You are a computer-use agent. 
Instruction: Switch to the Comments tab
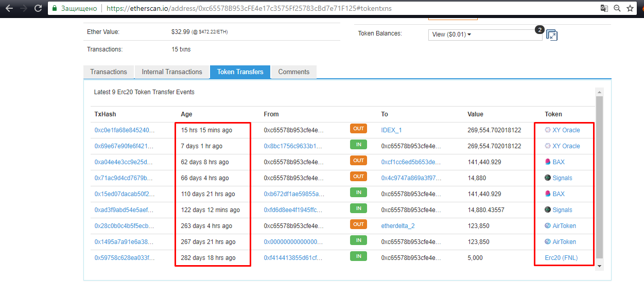pos(294,72)
